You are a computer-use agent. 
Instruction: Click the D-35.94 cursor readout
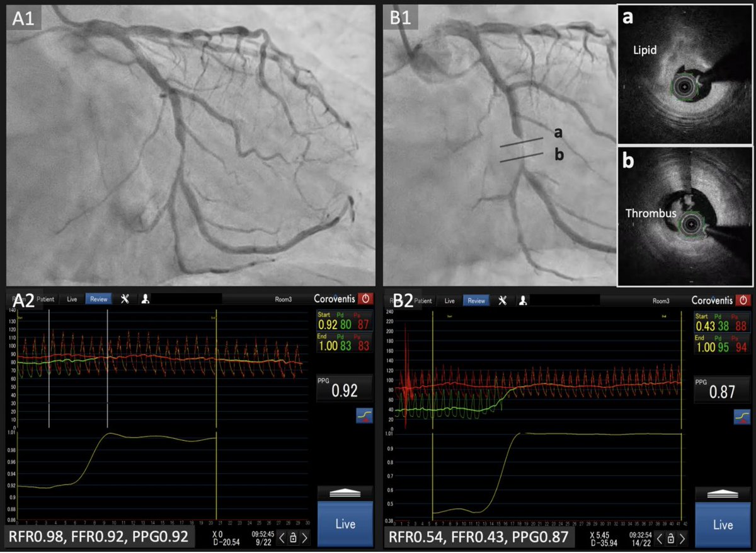[605, 542]
